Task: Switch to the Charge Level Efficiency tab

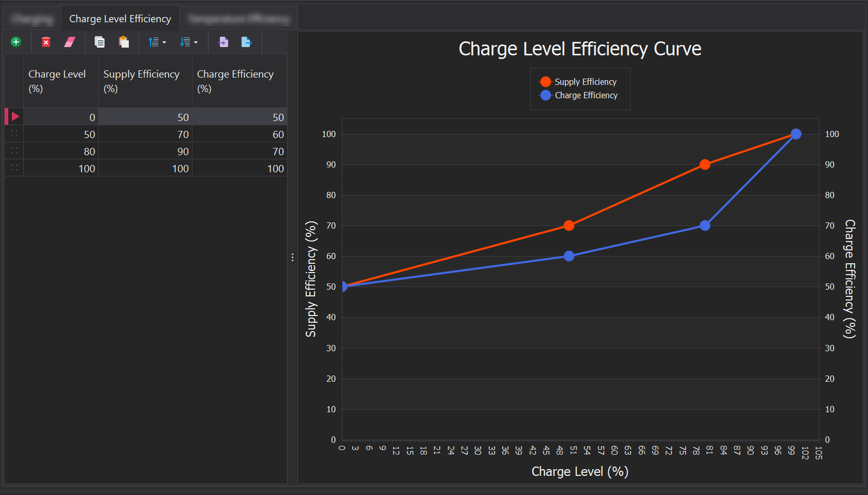Action: tap(120, 19)
